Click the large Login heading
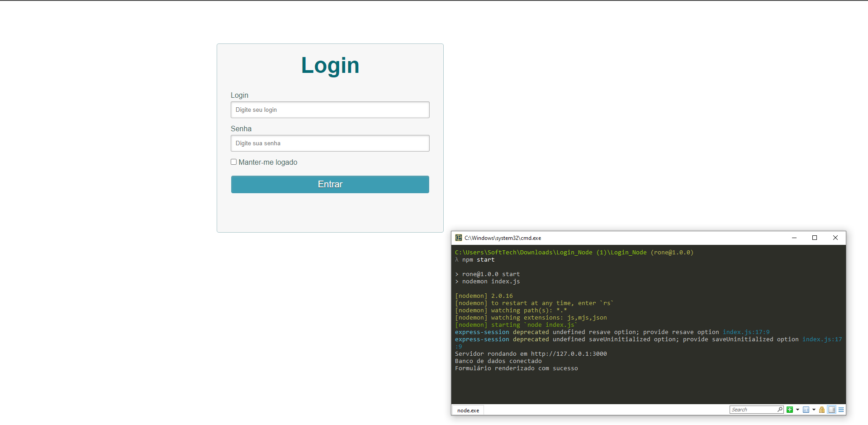 coord(330,66)
